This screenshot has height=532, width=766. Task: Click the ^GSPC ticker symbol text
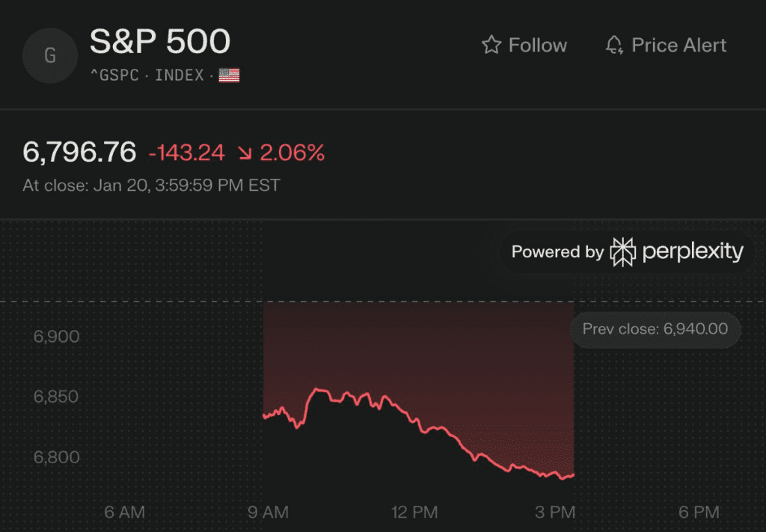[114, 76]
